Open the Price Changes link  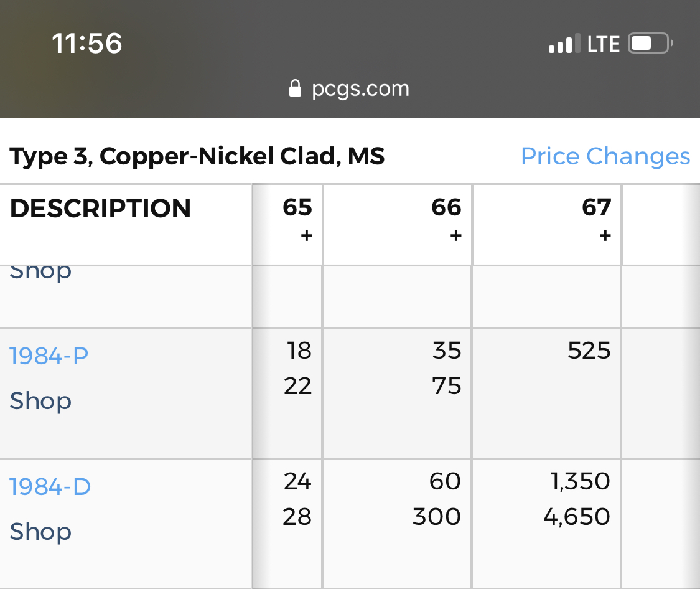click(605, 156)
